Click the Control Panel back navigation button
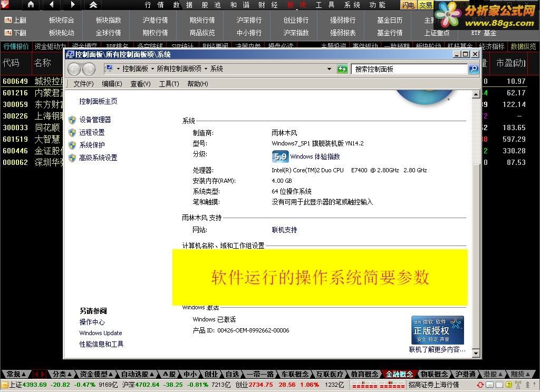The height and width of the screenshot is (392, 540). [74, 70]
